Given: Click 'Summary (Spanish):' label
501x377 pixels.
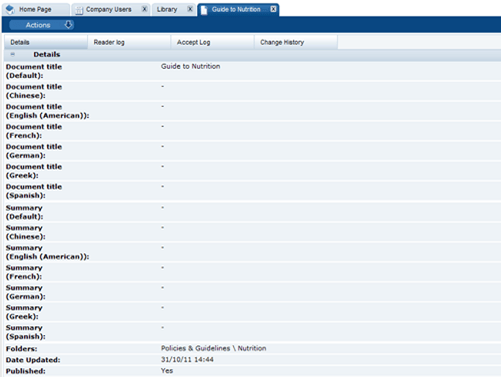Looking at the screenshot, I should click(25, 332).
